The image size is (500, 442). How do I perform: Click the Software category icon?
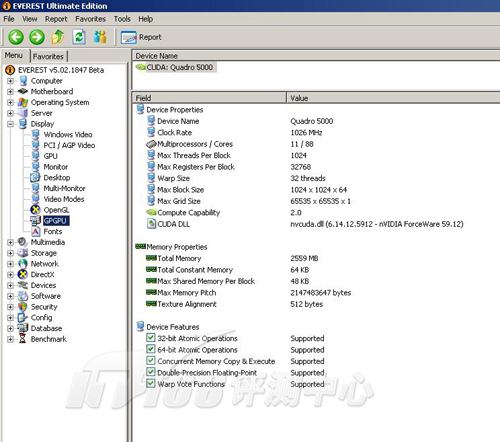coord(23,296)
